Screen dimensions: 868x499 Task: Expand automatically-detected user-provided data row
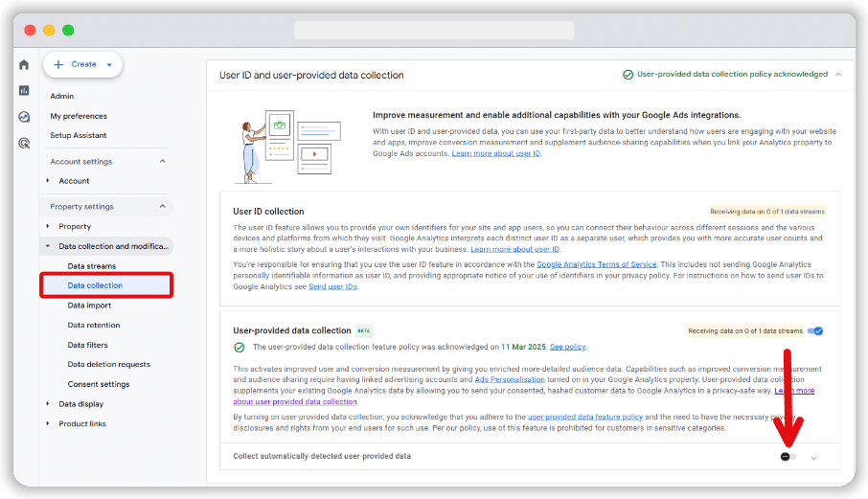tap(813, 458)
